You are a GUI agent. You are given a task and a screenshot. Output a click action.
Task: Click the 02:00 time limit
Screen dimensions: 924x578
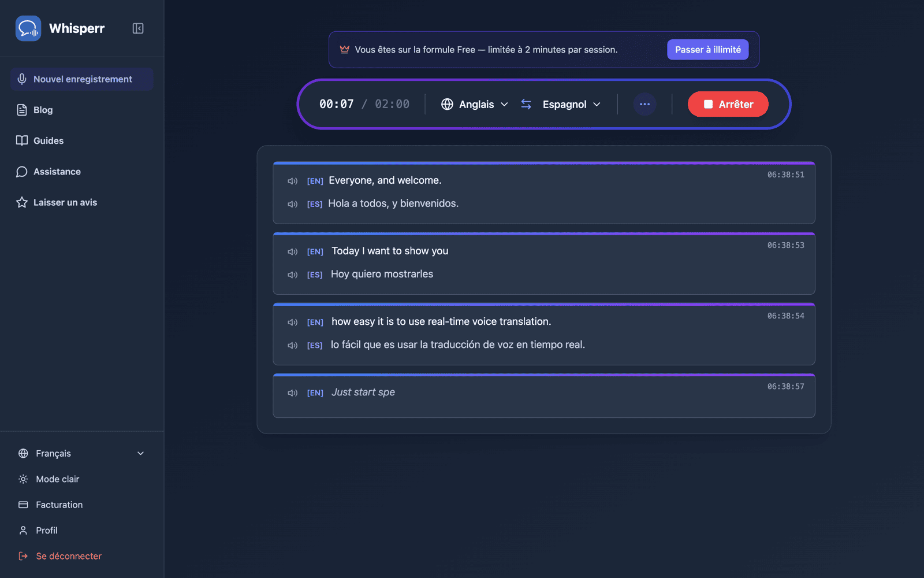(392, 104)
